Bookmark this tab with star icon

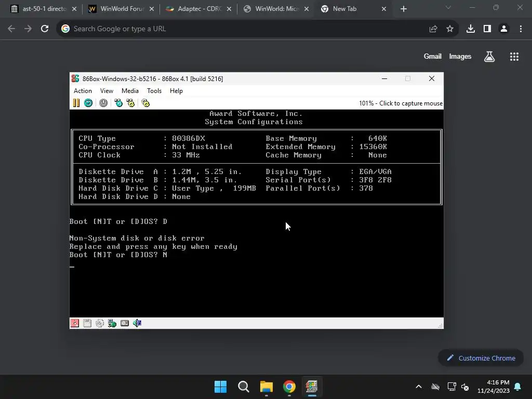450,29
